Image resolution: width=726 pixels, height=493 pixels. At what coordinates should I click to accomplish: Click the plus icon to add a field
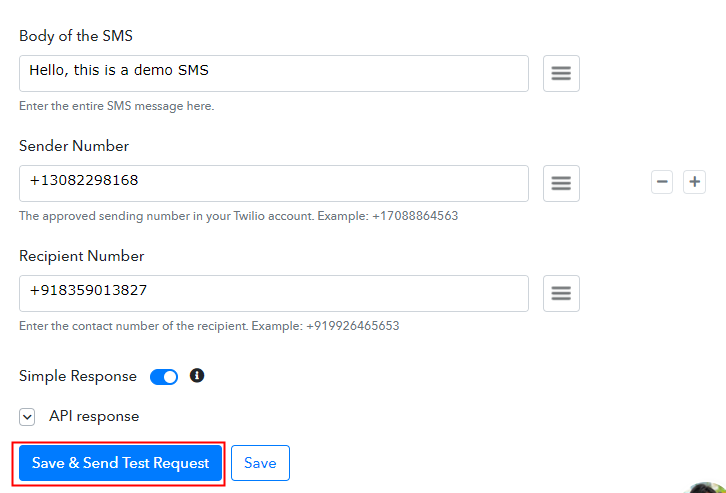694,182
